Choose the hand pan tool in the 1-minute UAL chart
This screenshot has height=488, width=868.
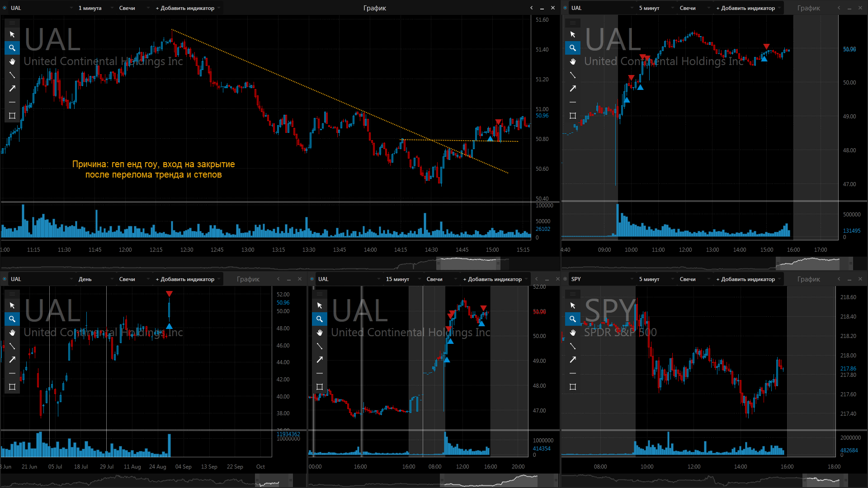(x=12, y=61)
